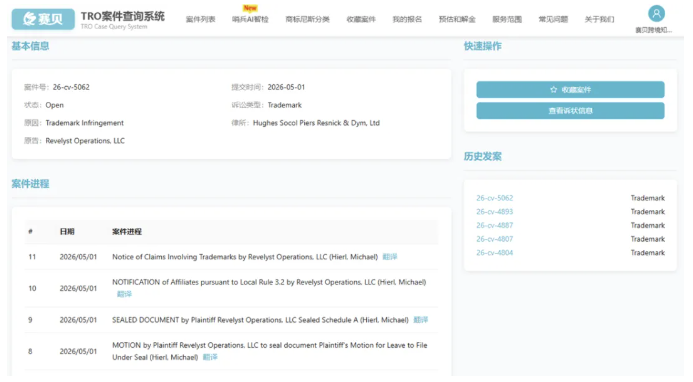
Task: Click the status value Open
Action: [x=54, y=105]
